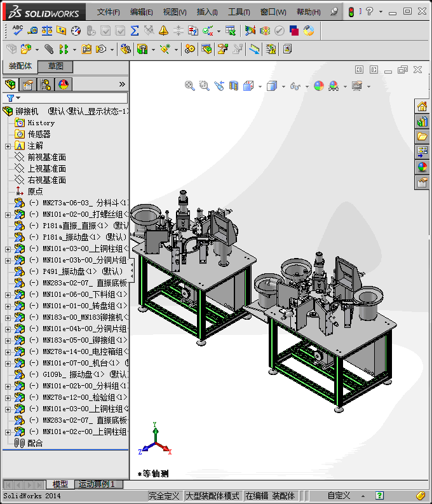Open the 视图(V) menu
Viewport: 432px width, 504px height.
[x=175, y=12]
